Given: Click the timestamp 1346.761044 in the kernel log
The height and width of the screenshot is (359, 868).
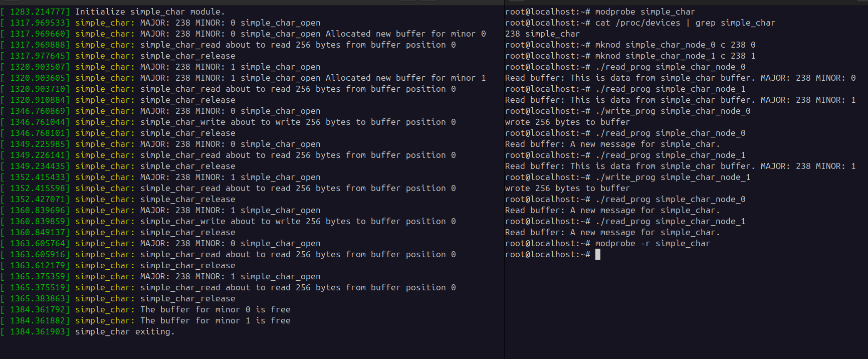Looking at the screenshot, I should (x=40, y=122).
